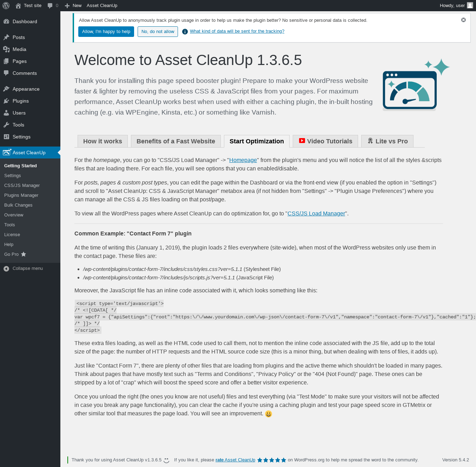Click the Plugins plug icon
The height and width of the screenshot is (467, 476).
pyautogui.click(x=6, y=101)
